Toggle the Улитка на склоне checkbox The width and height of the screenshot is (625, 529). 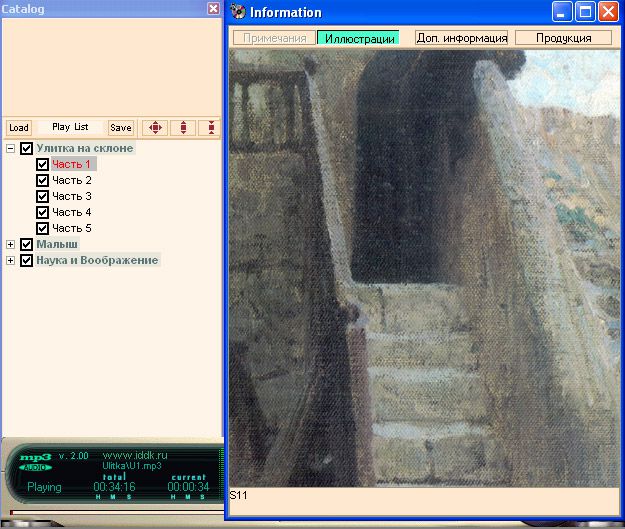click(27, 148)
